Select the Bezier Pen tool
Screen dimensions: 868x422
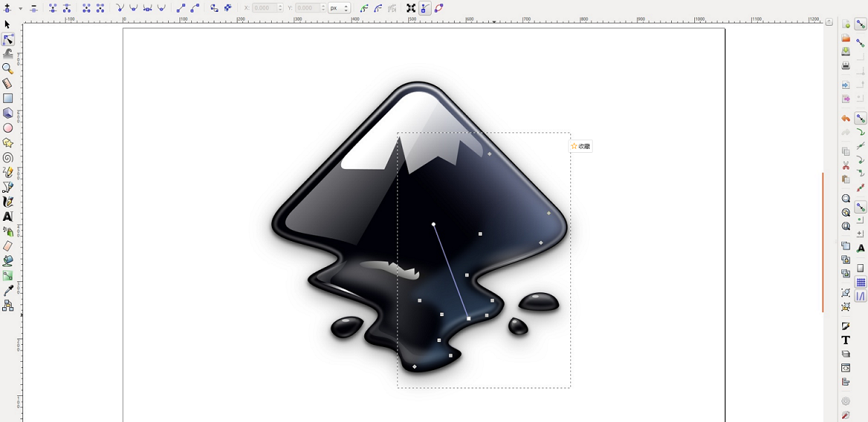(x=8, y=187)
